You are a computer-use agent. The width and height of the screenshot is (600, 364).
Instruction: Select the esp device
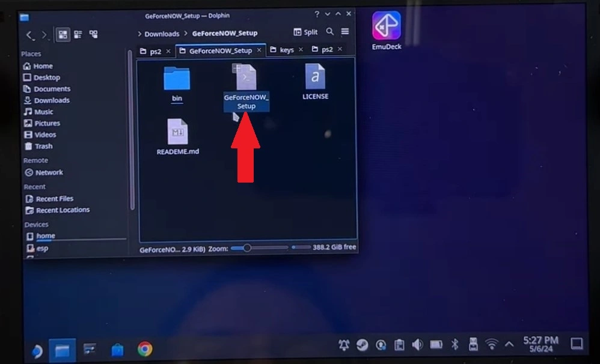[x=37, y=249]
